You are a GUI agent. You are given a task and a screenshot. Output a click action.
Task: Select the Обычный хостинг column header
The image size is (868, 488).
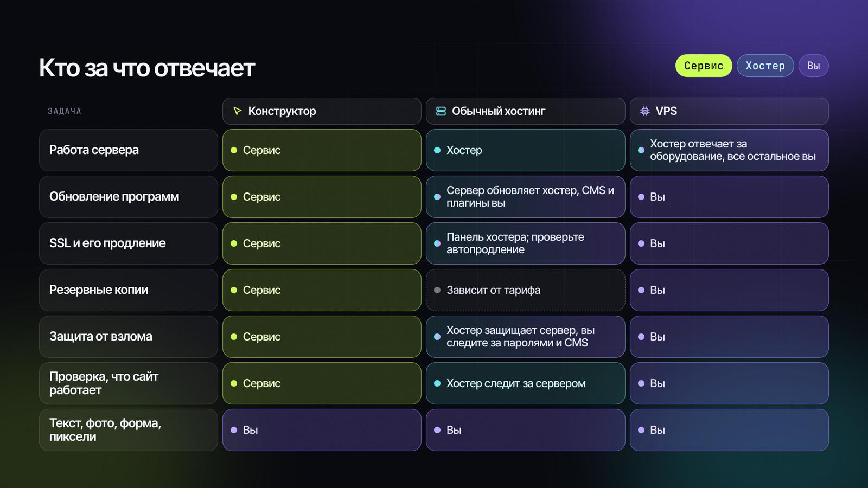[526, 111]
